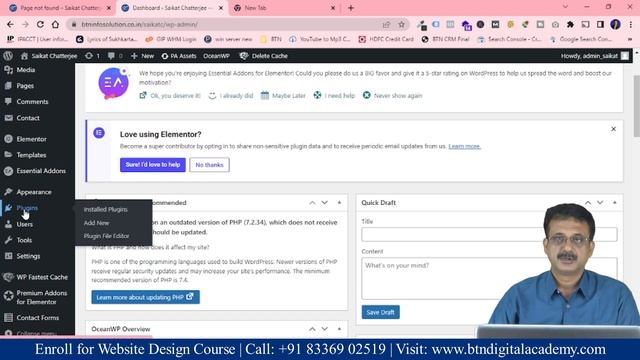Select Installed Plugins from flyout
Viewport: 640px width, 360px height.
[106, 209]
